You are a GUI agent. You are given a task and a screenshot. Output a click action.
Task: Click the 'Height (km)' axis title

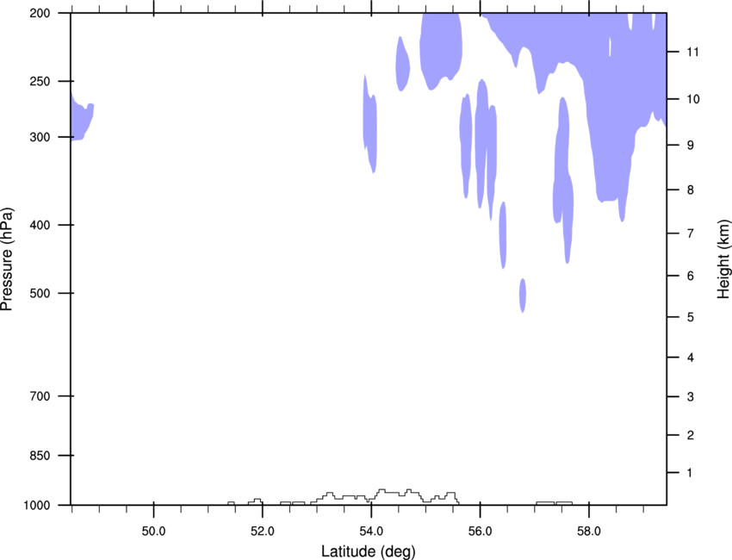coord(723,258)
